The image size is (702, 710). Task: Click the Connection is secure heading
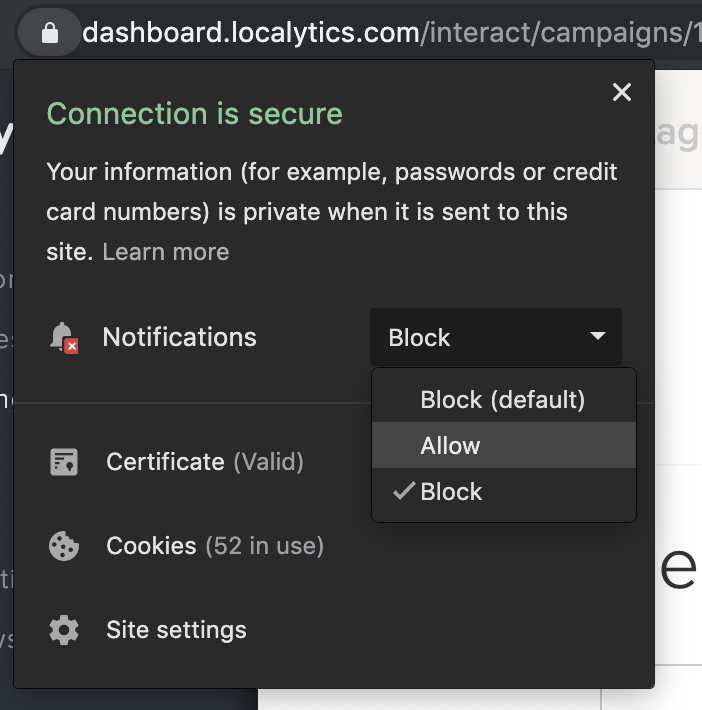pos(194,114)
